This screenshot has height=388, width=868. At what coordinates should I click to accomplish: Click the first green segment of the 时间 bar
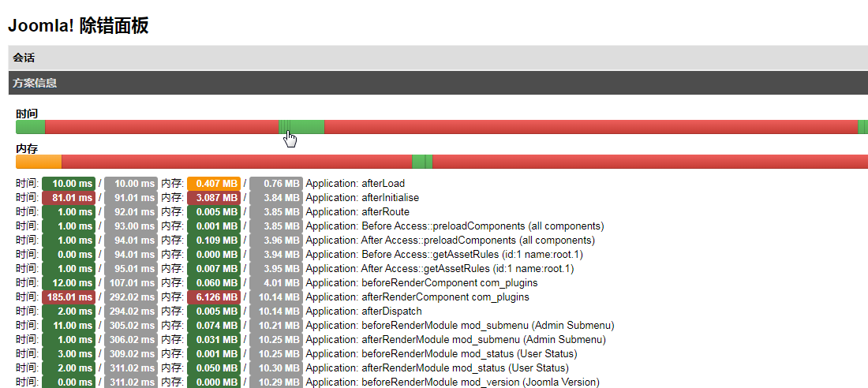coord(31,127)
